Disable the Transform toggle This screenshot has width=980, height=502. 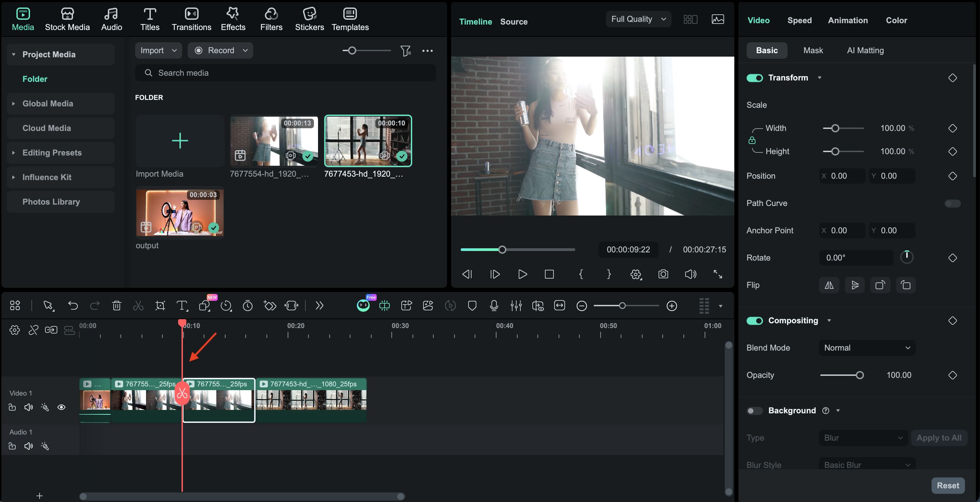[754, 78]
